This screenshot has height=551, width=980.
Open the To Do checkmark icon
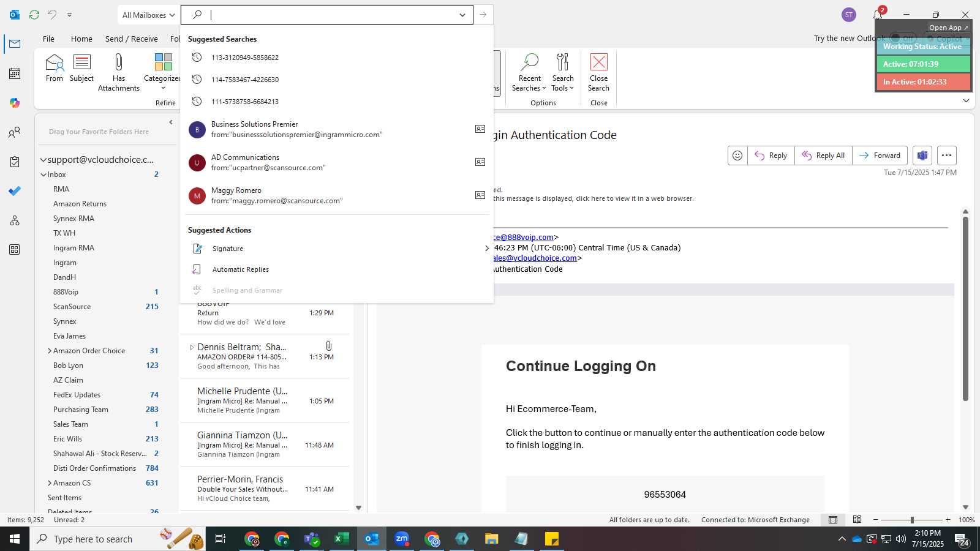(15, 191)
